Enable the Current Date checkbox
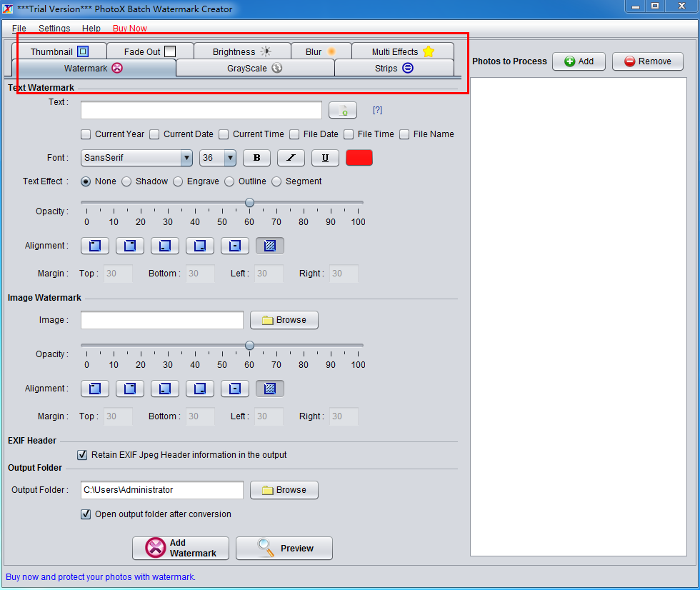 154,134
